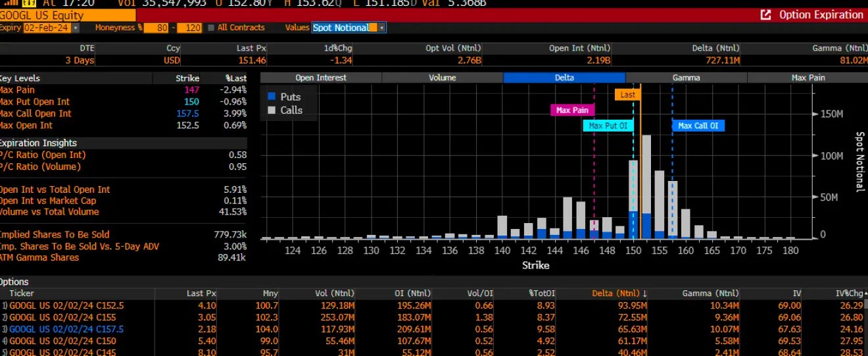This screenshot has width=868, height=356.
Task: Sort options by the IV column
Action: point(797,293)
